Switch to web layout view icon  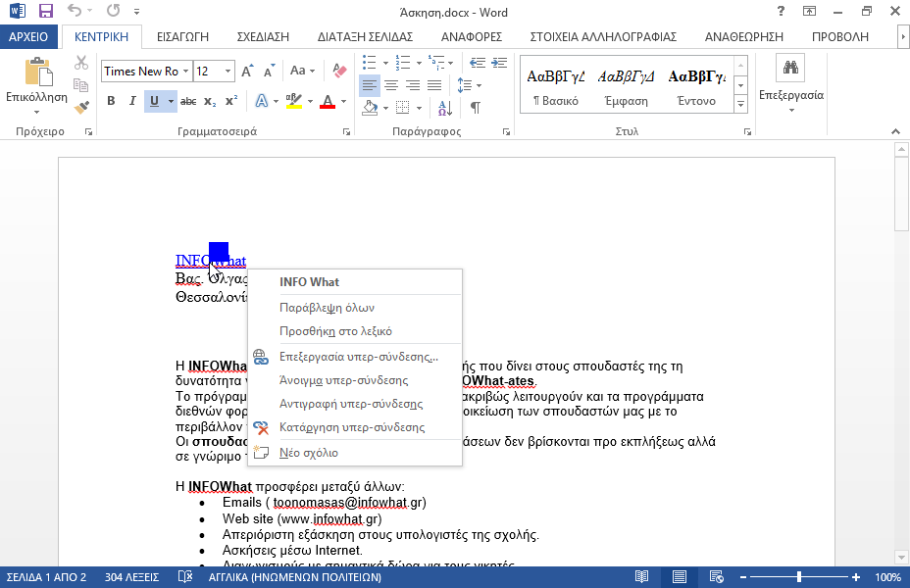pos(716,577)
